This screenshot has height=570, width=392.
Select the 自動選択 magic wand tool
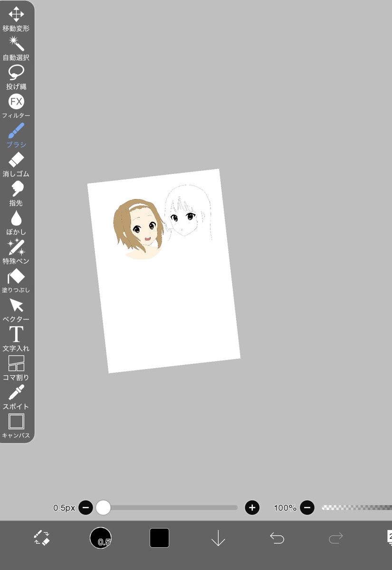[x=16, y=48]
